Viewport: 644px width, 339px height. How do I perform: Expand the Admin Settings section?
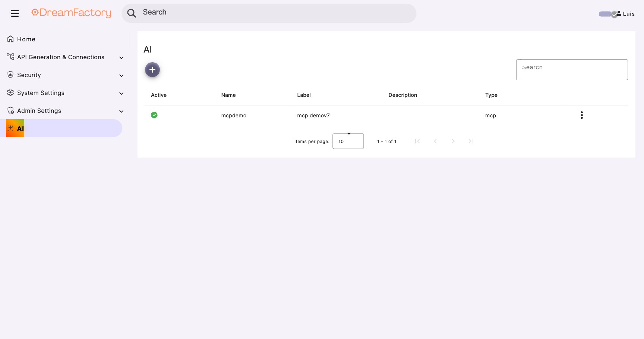click(121, 111)
